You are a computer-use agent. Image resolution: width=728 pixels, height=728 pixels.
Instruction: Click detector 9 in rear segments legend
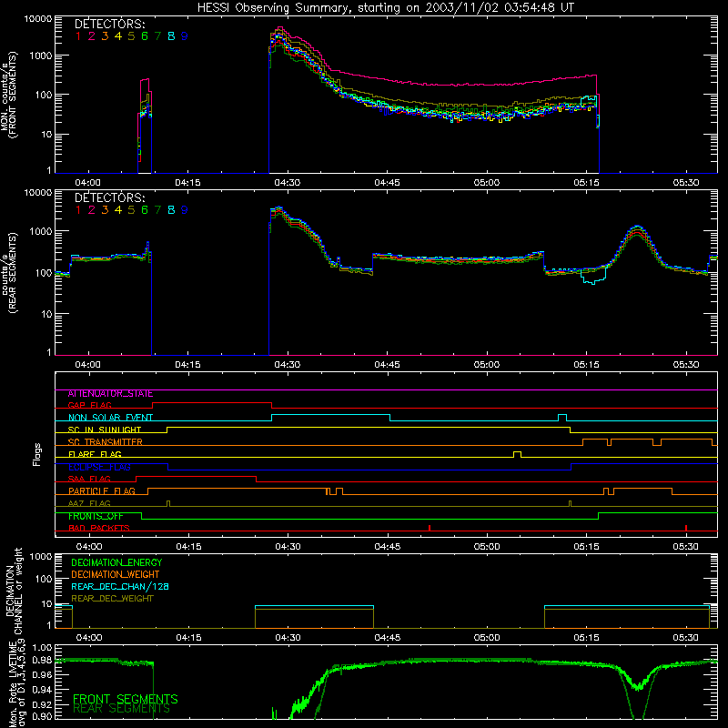pyautogui.click(x=185, y=210)
